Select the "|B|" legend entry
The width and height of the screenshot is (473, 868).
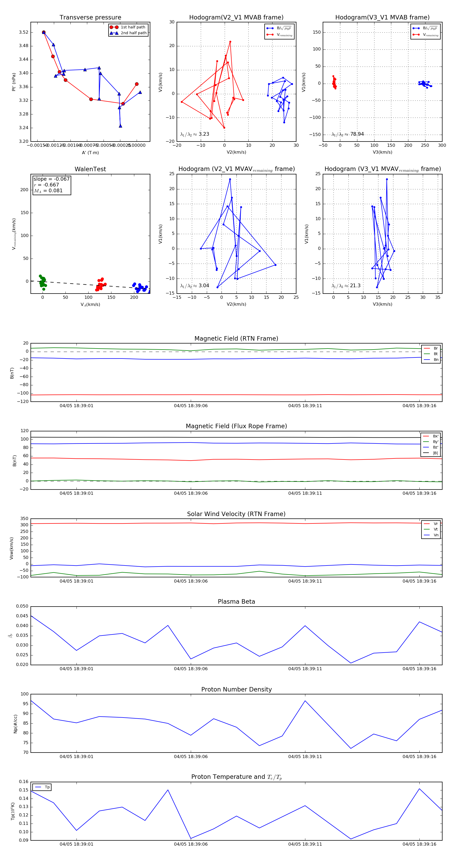coord(431,453)
